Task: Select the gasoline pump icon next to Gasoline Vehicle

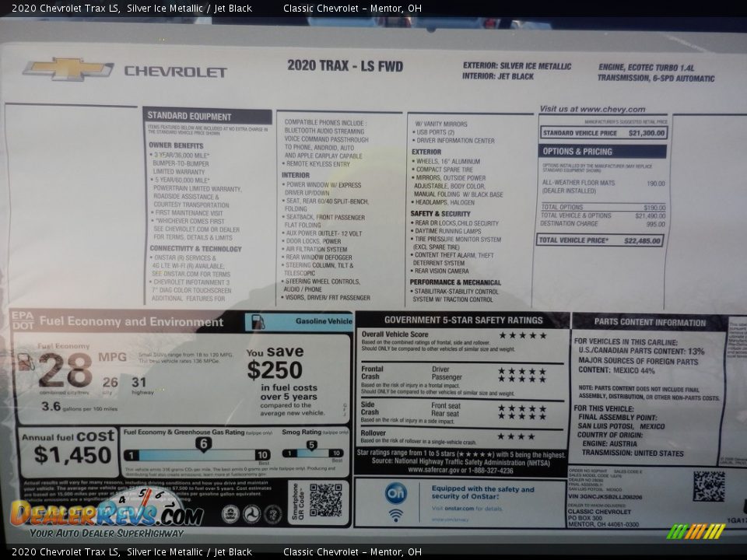Action: coord(257,319)
